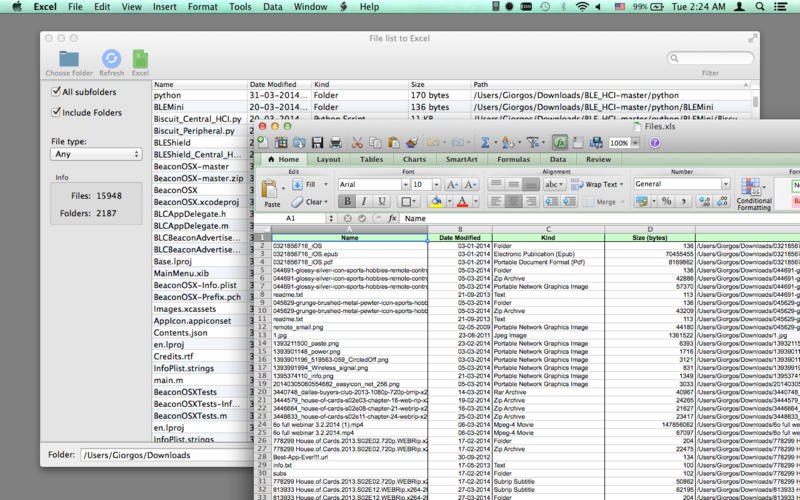Click the Filter funnel icon in toolbar
This screenshot has height=500, width=800.
coord(532,143)
